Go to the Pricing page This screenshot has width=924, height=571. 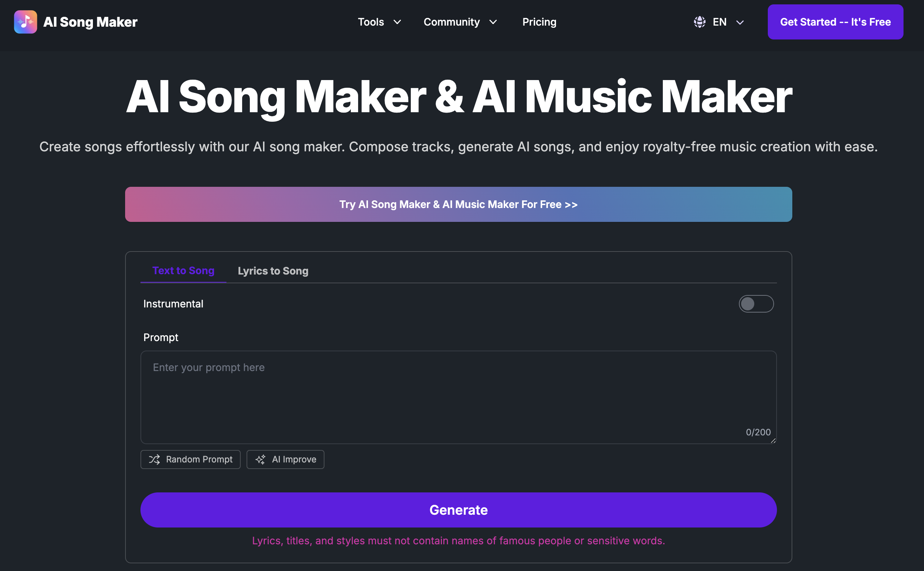pyautogui.click(x=539, y=22)
